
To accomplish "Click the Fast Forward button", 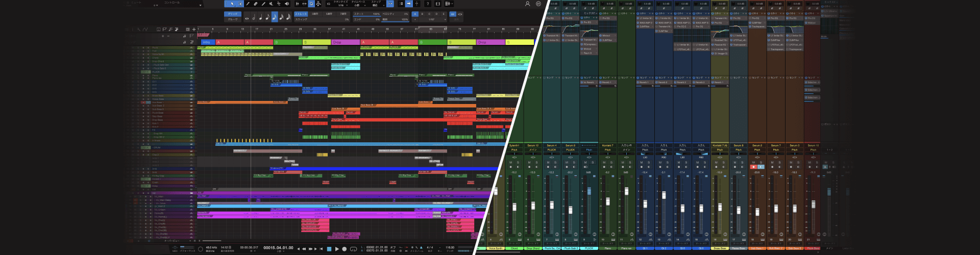I will click(310, 249).
